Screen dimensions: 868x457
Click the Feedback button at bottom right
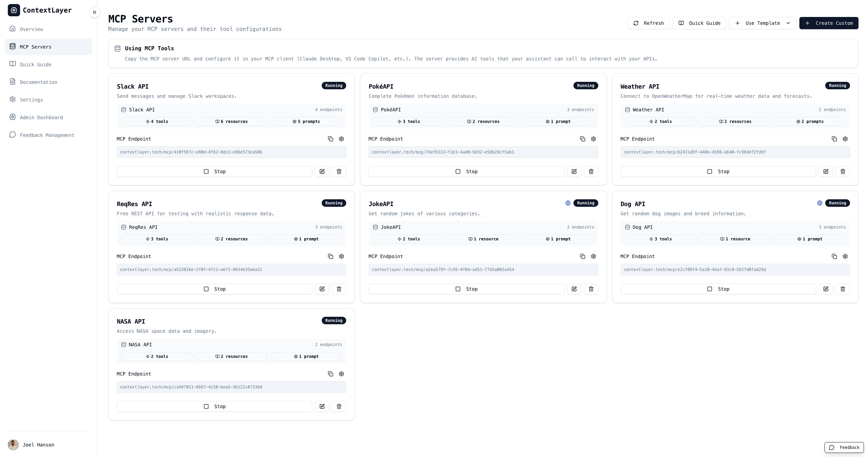[844, 447]
